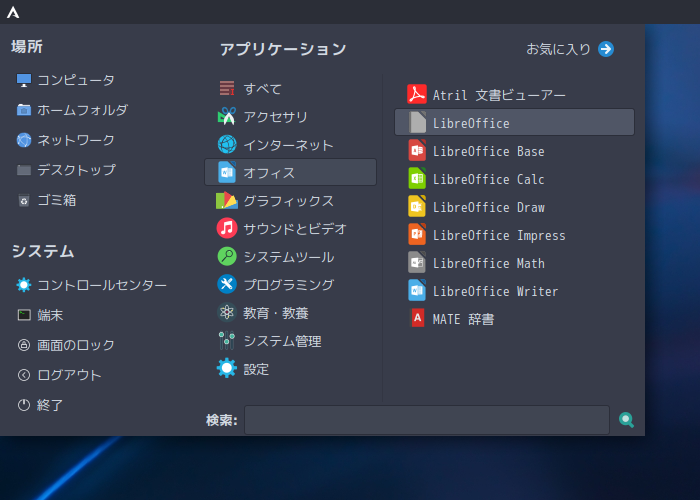This screenshot has height=500, width=700.
Task: Click the MATE 辞書 dictionary icon
Action: coord(417,318)
